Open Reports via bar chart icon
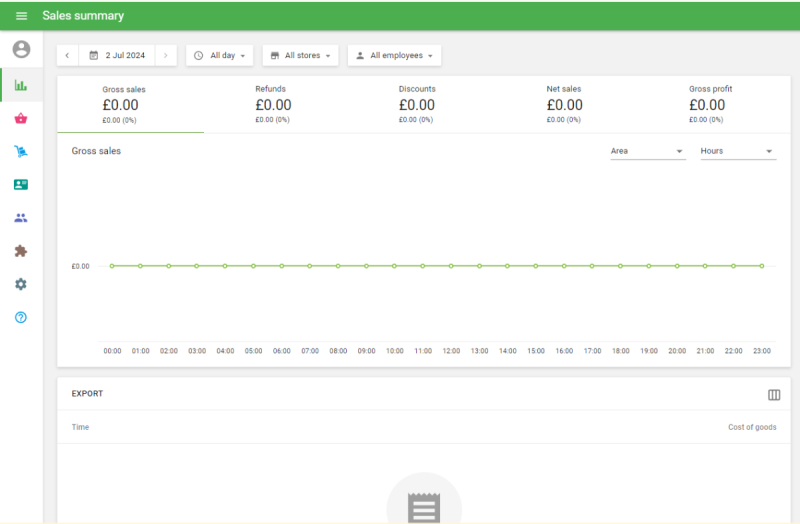The width and height of the screenshot is (800, 524). 21,85
